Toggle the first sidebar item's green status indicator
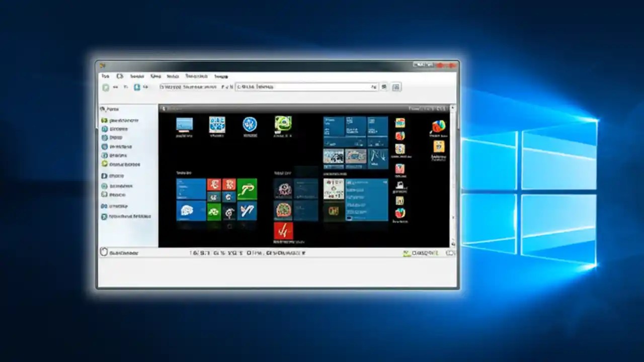This screenshot has width=644, height=362. pyautogui.click(x=104, y=120)
